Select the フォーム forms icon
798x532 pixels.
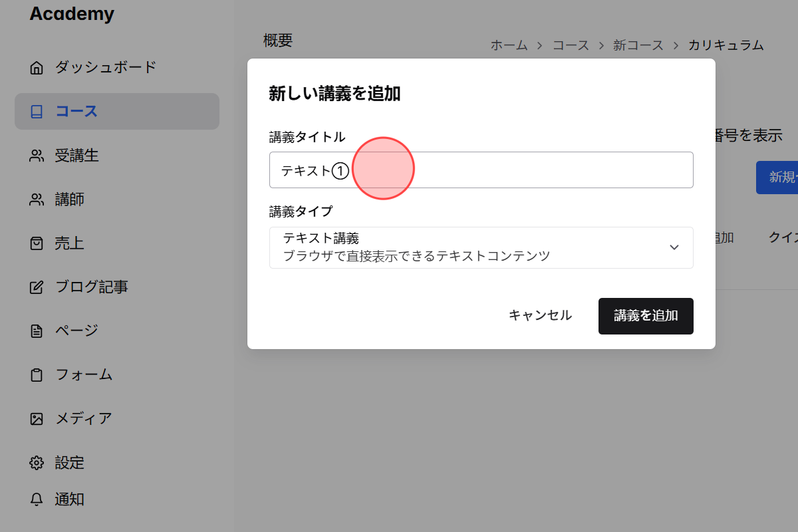point(37,374)
